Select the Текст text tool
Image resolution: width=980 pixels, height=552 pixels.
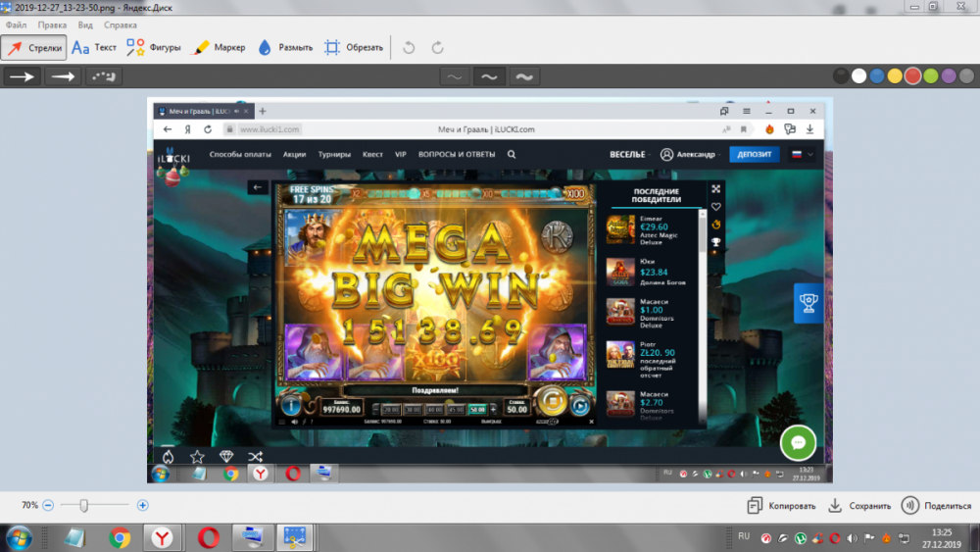(x=95, y=47)
